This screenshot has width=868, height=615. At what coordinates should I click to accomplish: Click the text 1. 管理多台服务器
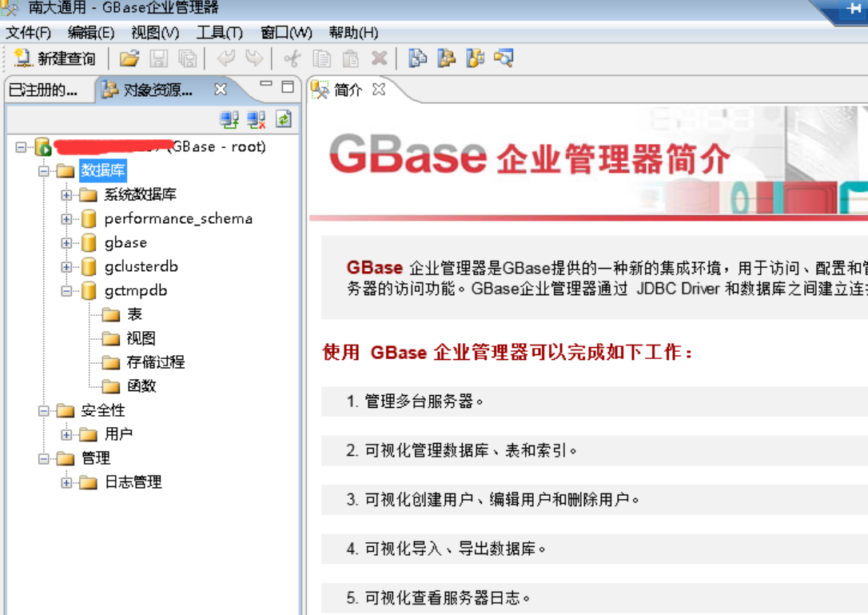(415, 401)
